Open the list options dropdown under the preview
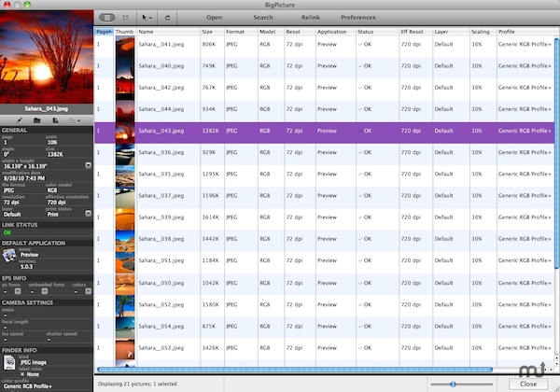The image size is (560, 392). [x=74, y=120]
